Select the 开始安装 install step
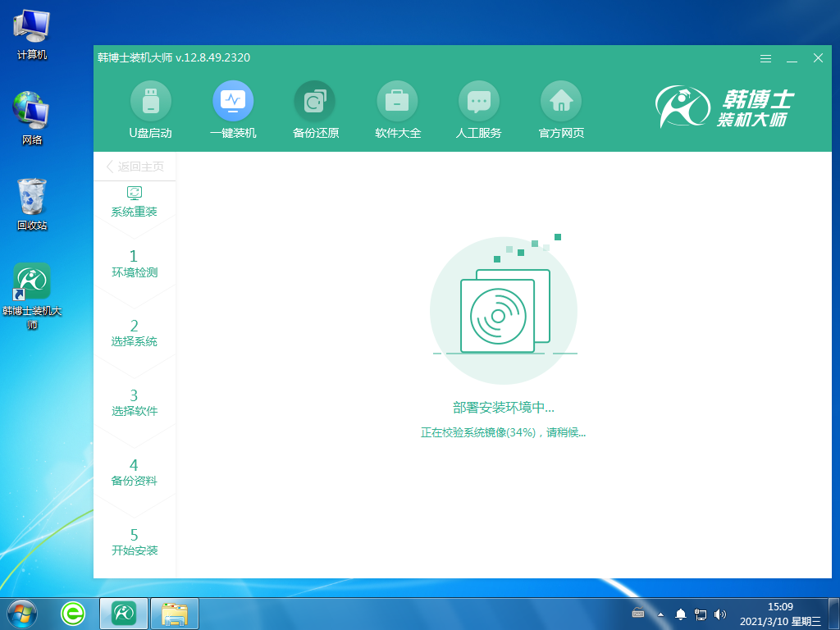The width and height of the screenshot is (840, 630). click(134, 541)
